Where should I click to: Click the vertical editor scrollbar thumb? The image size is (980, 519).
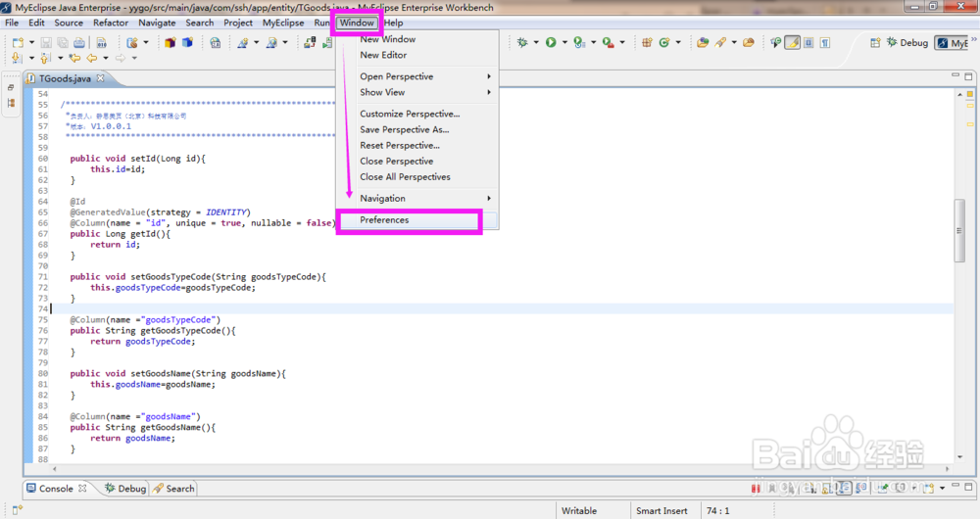coord(959,230)
